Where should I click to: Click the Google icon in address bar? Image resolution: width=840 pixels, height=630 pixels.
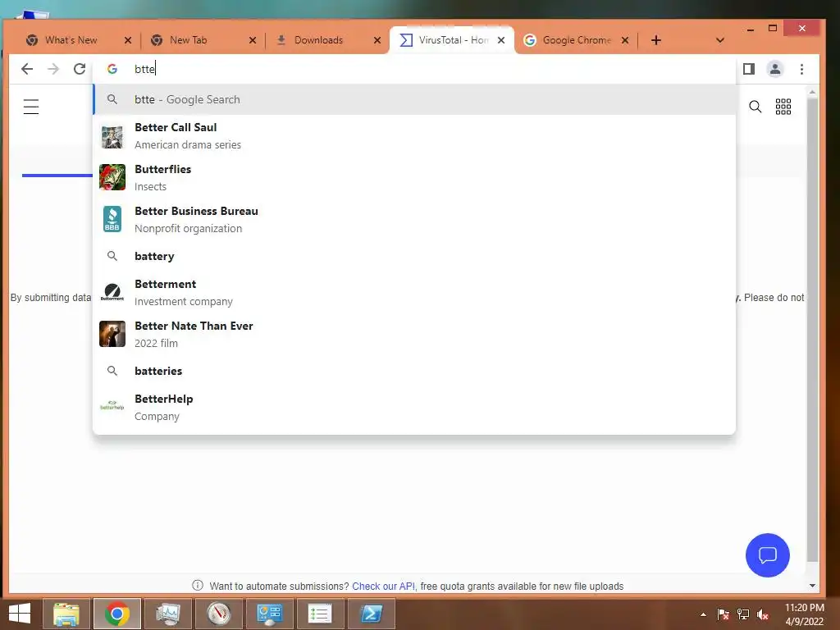112,69
